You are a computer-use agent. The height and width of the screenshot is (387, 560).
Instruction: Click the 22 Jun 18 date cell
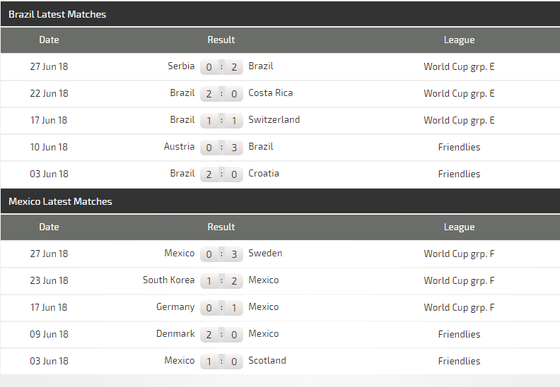[49, 93]
